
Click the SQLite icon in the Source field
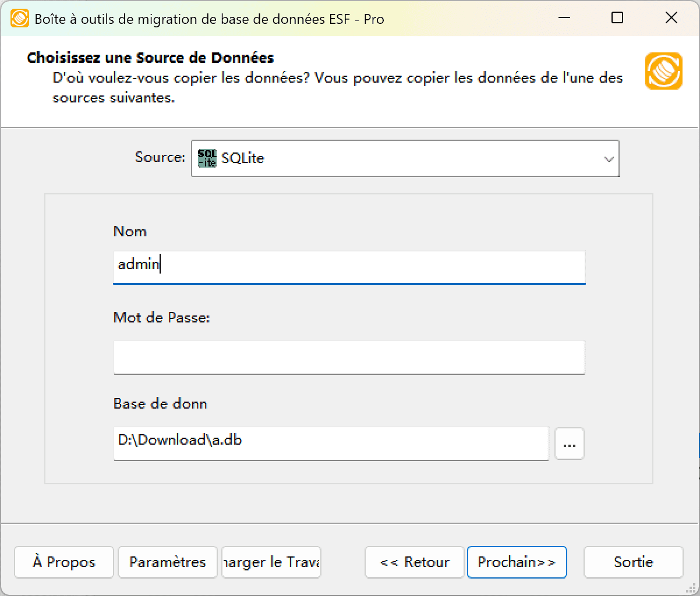(x=208, y=157)
